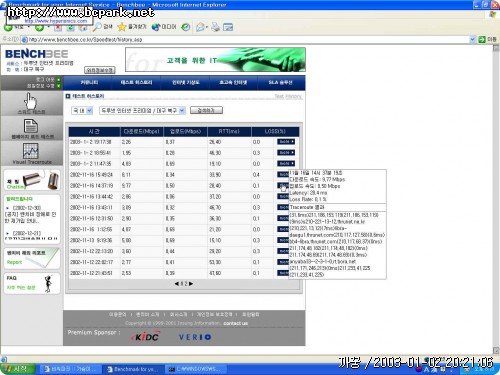Click detail button for download 2.86 row

(283, 196)
